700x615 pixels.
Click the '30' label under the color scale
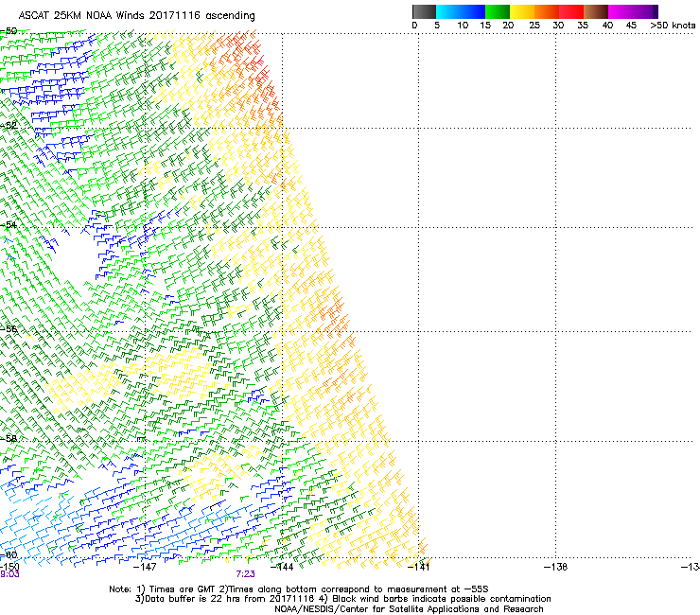pyautogui.click(x=558, y=26)
